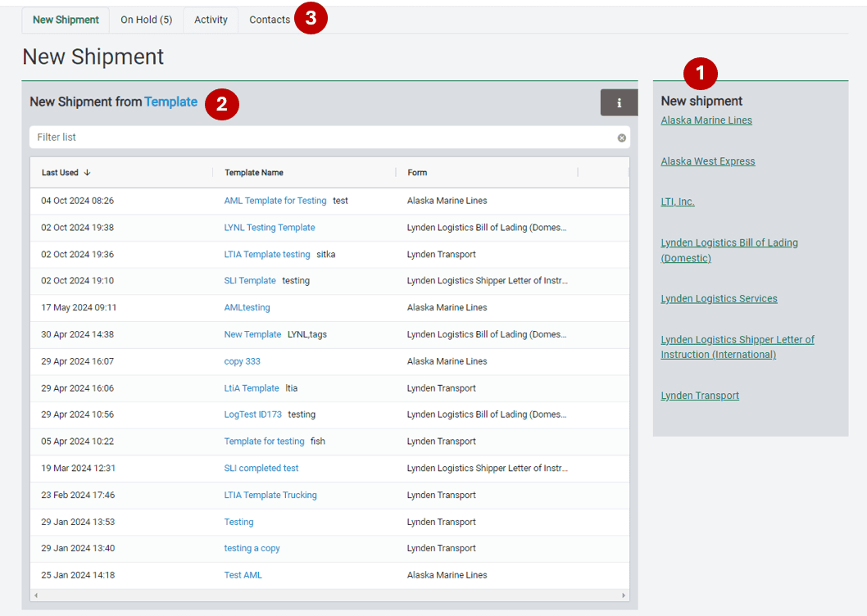Open the New Template link
This screenshot has height=616, width=867.
point(252,334)
